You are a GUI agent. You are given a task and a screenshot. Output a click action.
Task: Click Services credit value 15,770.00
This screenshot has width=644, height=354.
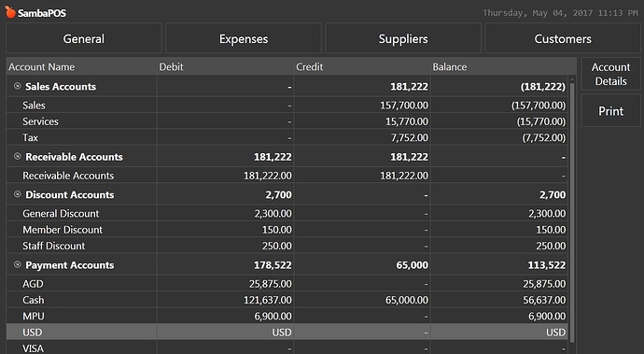pos(406,121)
